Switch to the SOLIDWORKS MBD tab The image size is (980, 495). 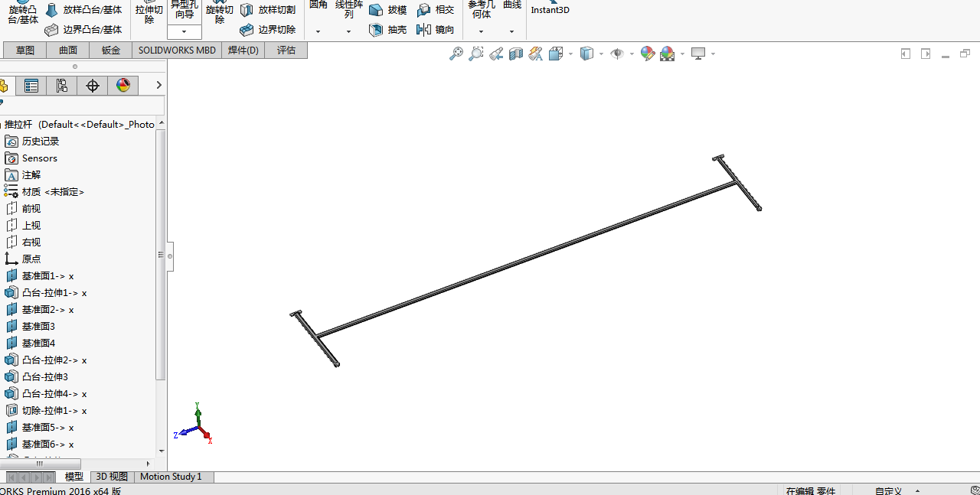point(177,50)
